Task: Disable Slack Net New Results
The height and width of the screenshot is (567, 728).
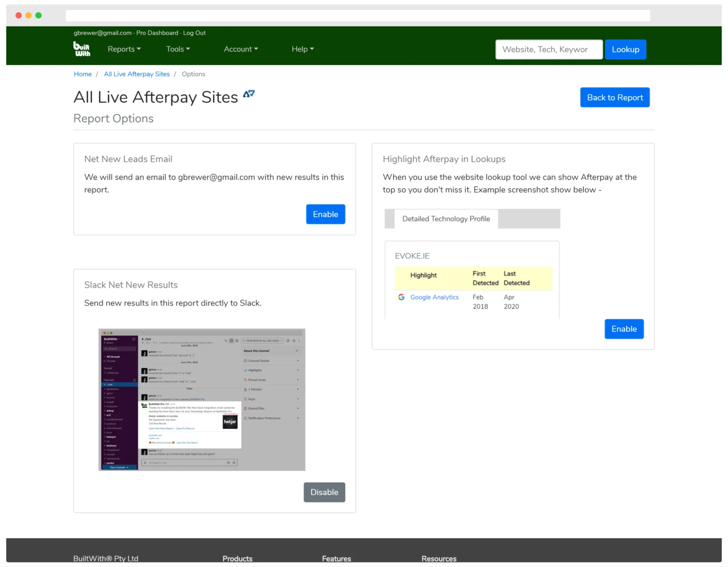Action: pos(324,492)
